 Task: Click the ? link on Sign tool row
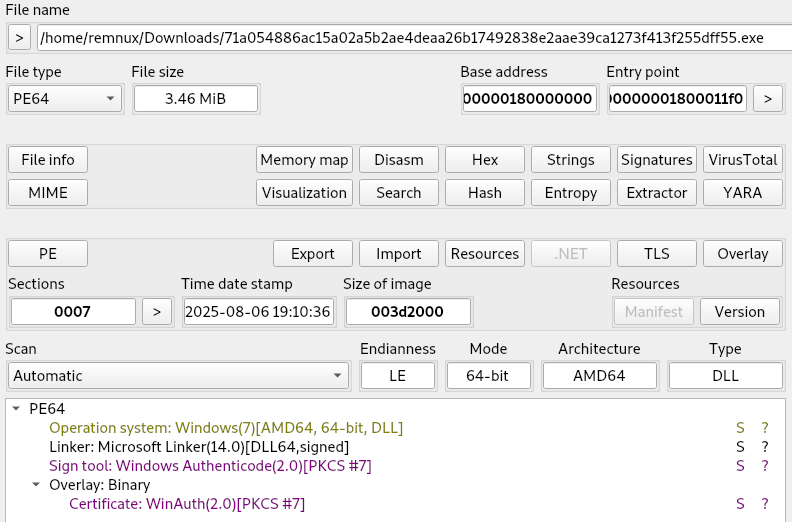pos(765,465)
